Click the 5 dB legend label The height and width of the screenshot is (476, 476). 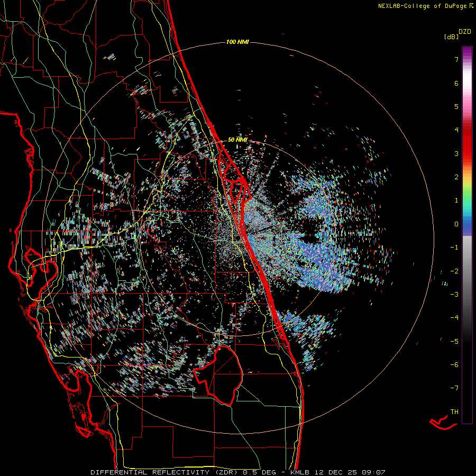(456, 106)
